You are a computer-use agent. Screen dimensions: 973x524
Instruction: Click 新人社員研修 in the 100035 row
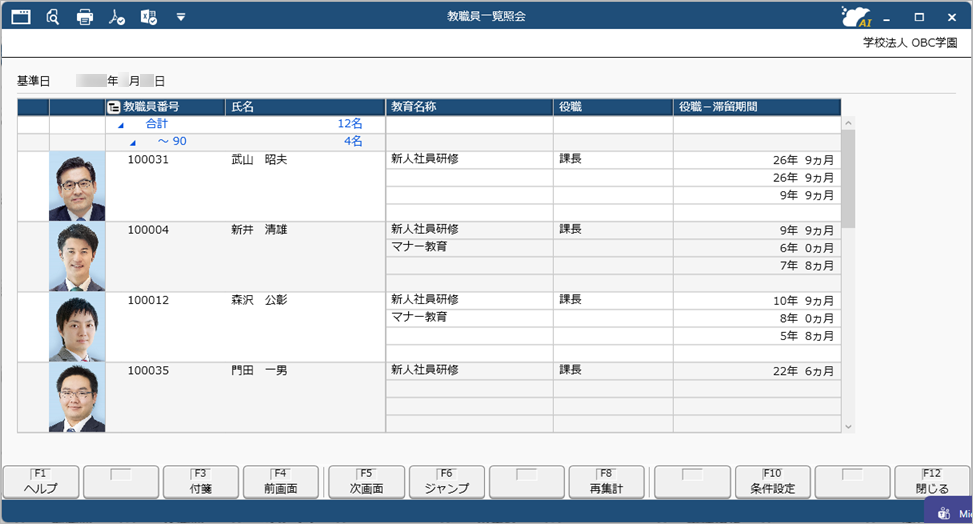425,370
